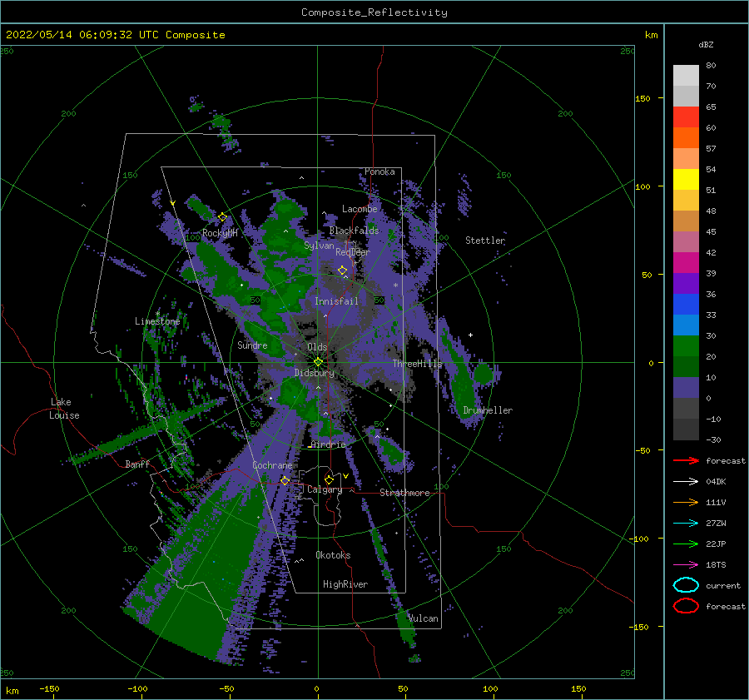Click the yellow marker near RockyMH
Viewport: 749px width, 700px height.
222,217
